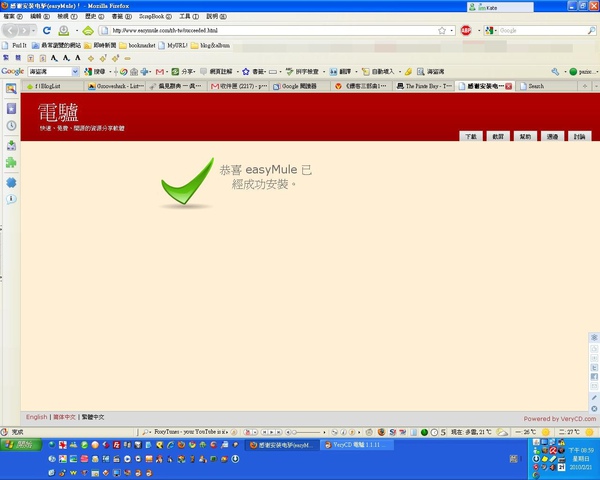Click the browser Back arrow button
The width and height of the screenshot is (600, 480).
(x=11, y=30)
